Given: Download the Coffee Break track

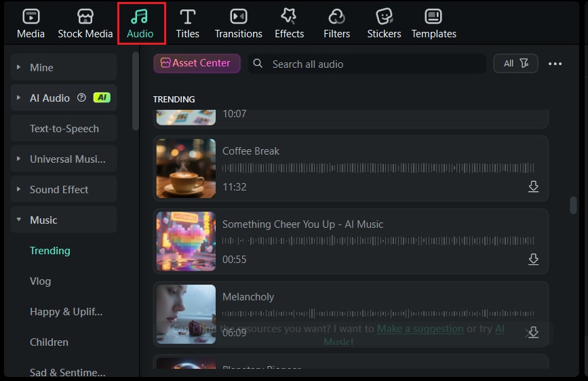Looking at the screenshot, I should click(533, 186).
